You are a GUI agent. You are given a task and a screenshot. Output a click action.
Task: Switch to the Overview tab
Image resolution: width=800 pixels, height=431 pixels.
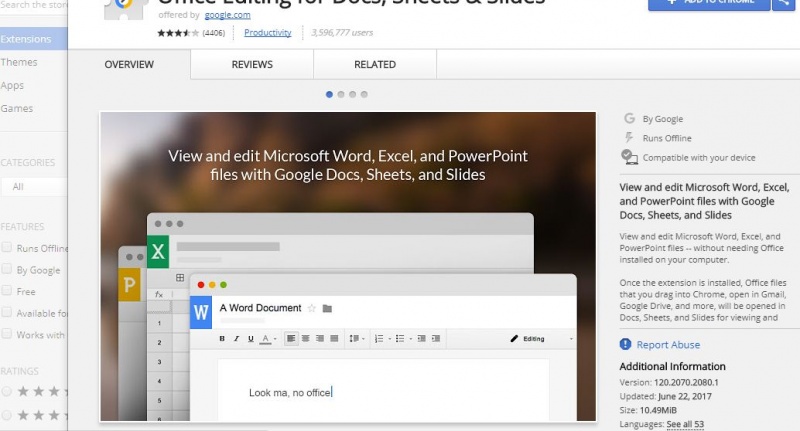[x=129, y=65]
